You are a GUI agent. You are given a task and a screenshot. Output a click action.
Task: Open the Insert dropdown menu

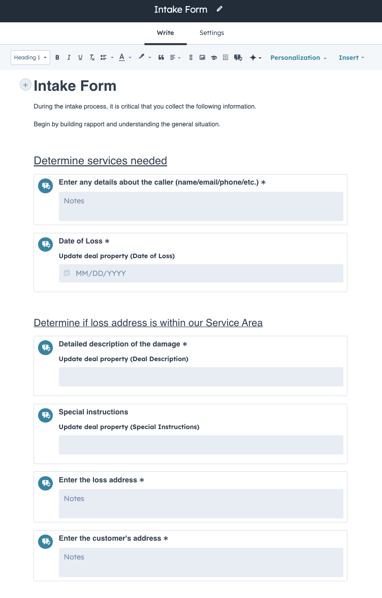pos(351,58)
